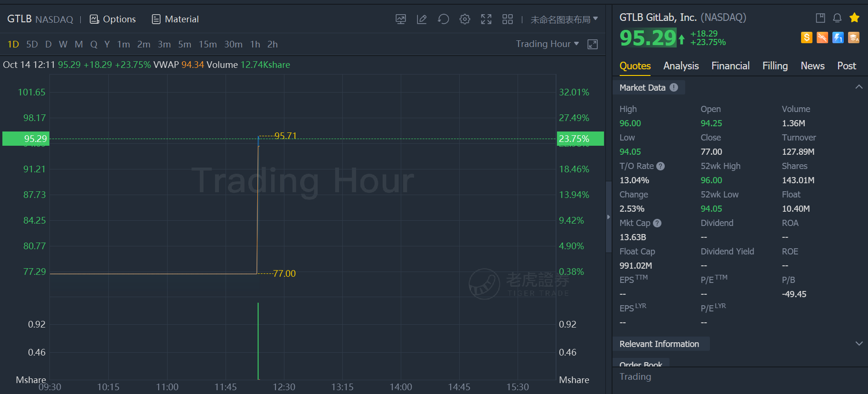This screenshot has width=868, height=394.
Task: Click the refresh chart icon
Action: click(443, 19)
